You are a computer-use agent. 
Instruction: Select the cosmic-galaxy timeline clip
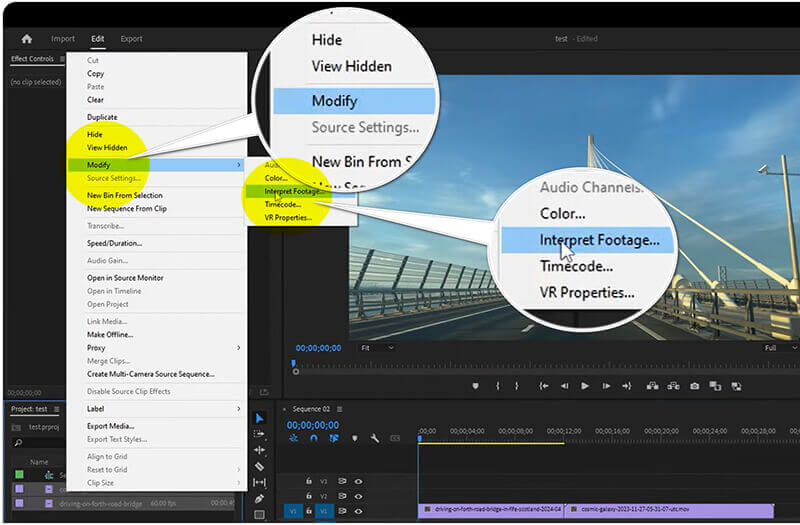pyautogui.click(x=669, y=509)
